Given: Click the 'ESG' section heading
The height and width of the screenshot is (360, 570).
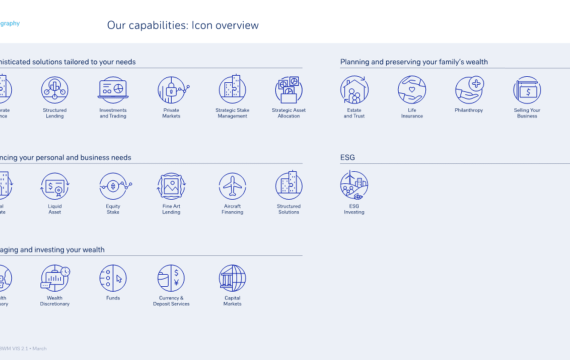Looking at the screenshot, I should click(348, 157).
